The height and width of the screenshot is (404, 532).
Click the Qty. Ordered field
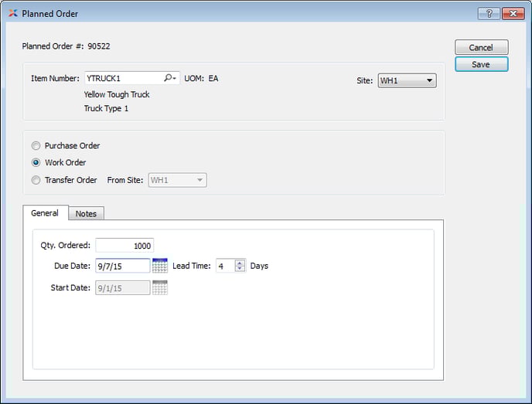(x=124, y=246)
